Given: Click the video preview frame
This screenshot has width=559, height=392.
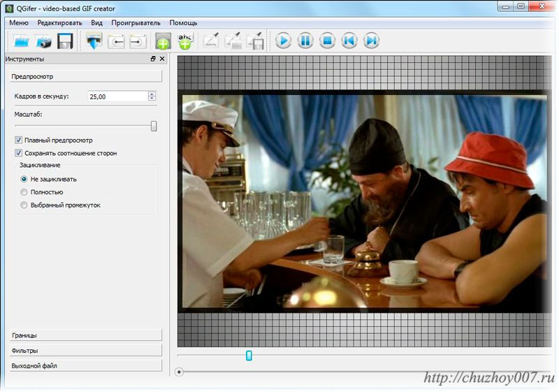Looking at the screenshot, I should tap(364, 201).
